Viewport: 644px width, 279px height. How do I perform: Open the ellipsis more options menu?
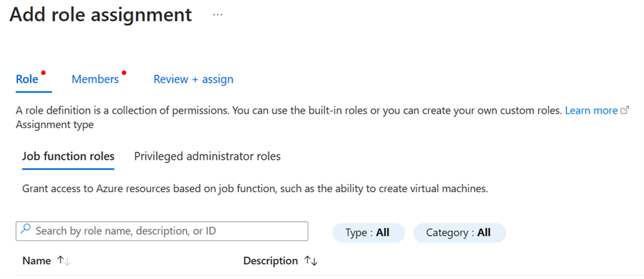point(217,14)
